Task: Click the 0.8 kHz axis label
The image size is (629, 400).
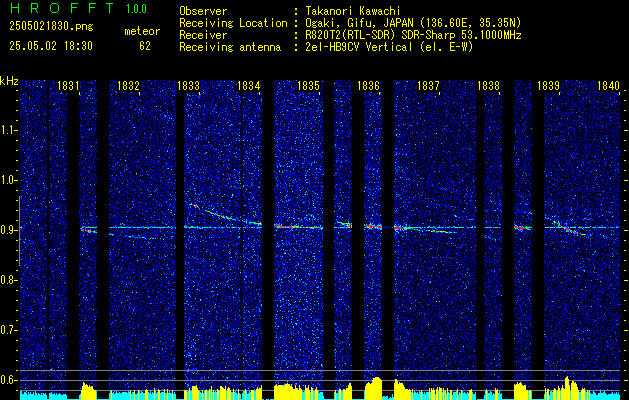Action: point(8,280)
